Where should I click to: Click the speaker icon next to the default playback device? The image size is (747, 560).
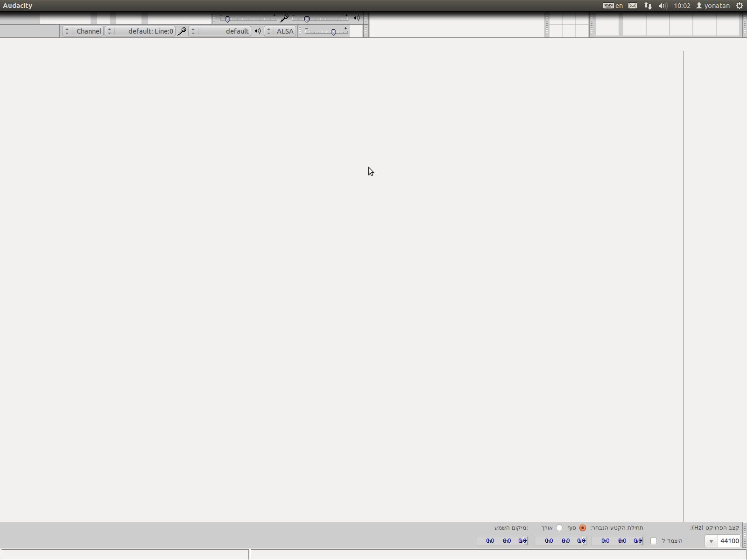coord(258,31)
